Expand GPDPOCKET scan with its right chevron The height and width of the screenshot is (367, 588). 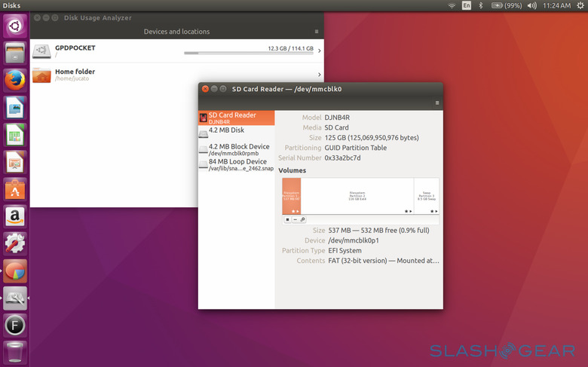(320, 50)
